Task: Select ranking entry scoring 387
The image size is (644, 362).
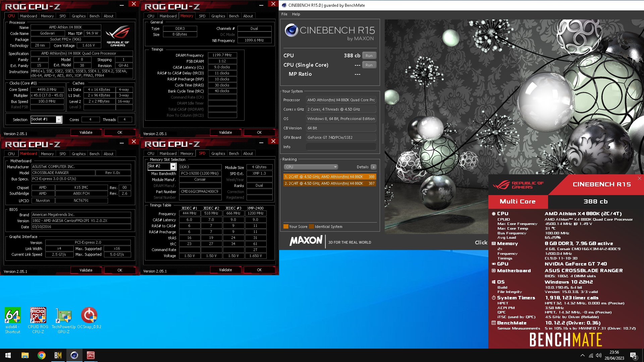Action: (330, 183)
